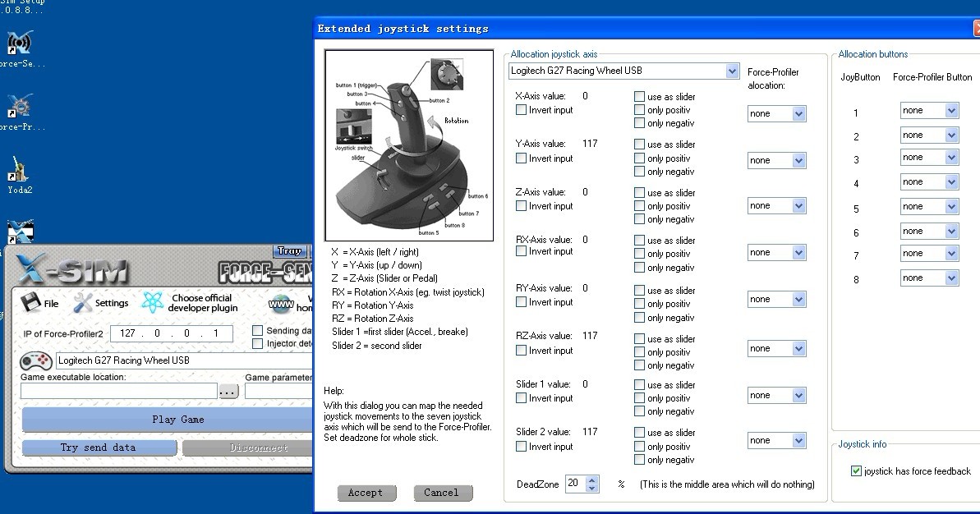Toggle Invert input for Slider 1
The height and width of the screenshot is (514, 980).
click(521, 398)
